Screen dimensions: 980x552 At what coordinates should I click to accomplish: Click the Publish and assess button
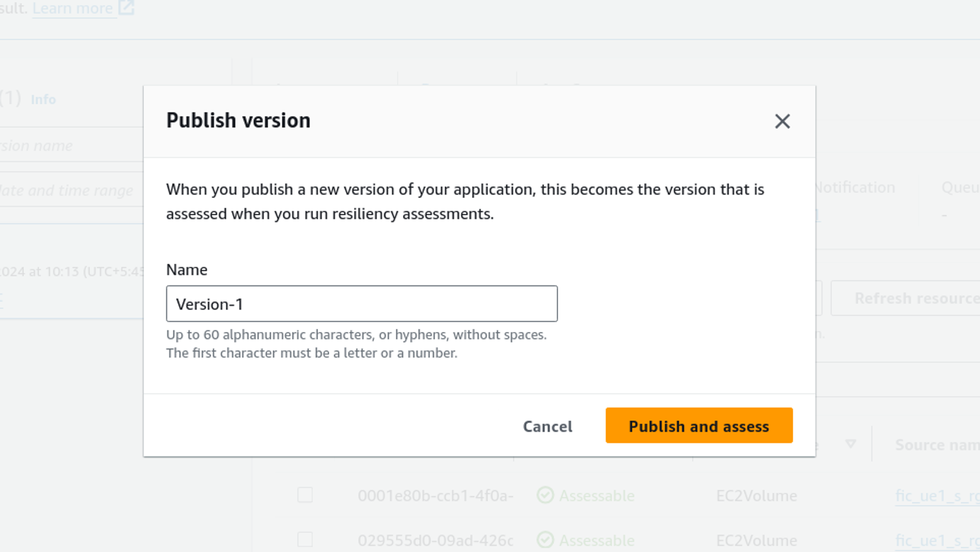coord(699,426)
